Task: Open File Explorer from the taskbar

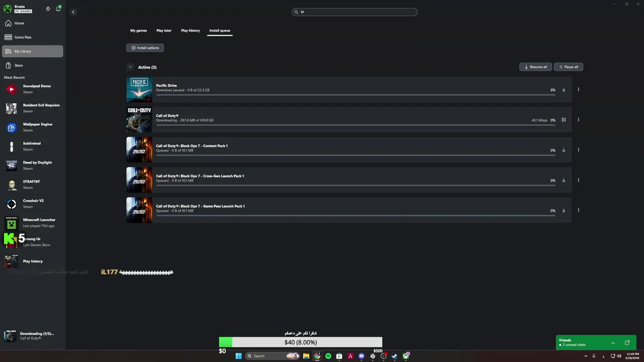Action: [306, 356]
